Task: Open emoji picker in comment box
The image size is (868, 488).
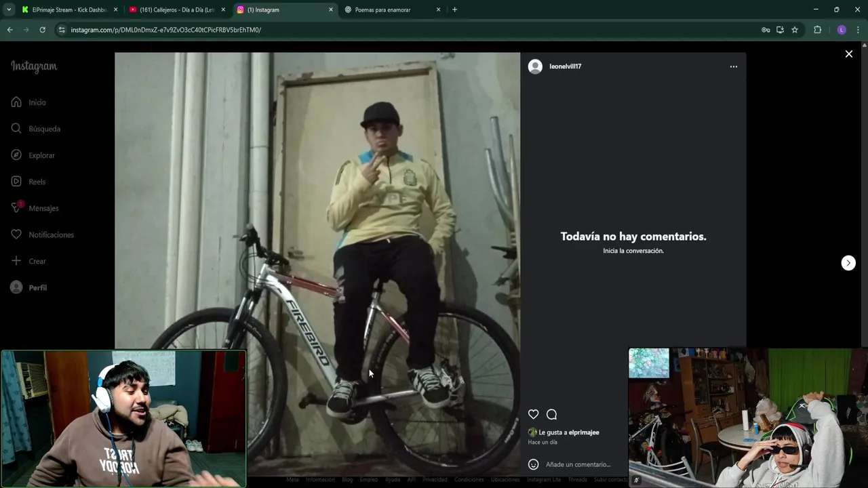Action: [x=534, y=464]
